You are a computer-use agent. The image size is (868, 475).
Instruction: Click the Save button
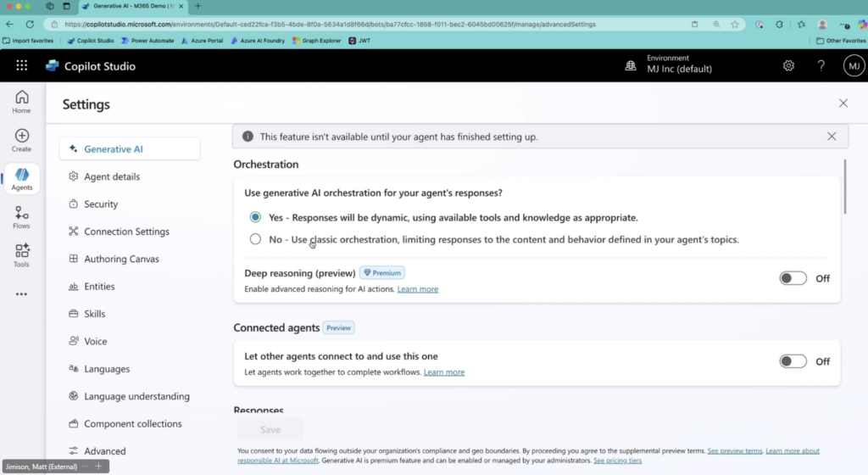coord(270,429)
